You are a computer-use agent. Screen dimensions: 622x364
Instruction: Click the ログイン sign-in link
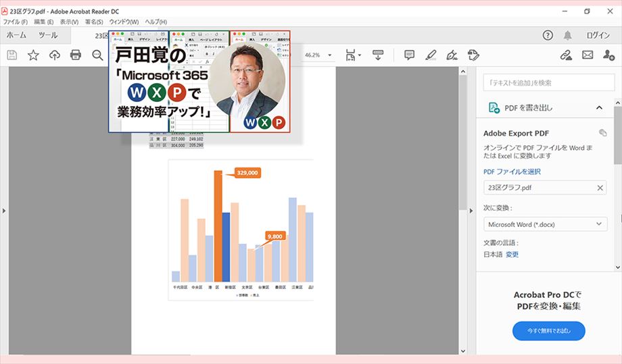pyautogui.click(x=598, y=35)
